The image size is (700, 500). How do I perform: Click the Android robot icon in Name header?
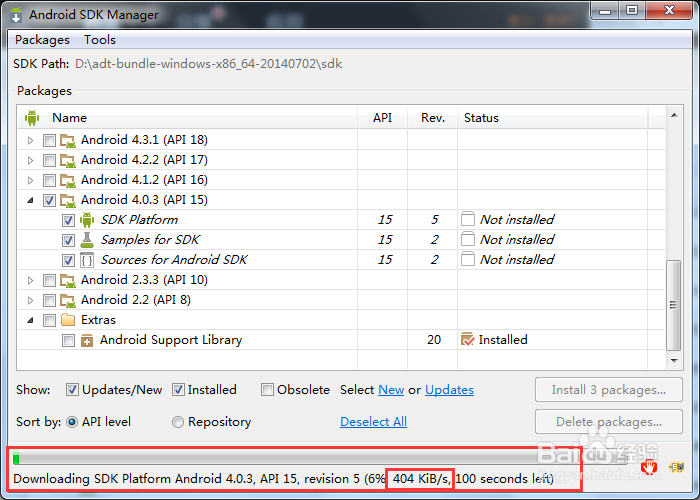(x=32, y=118)
